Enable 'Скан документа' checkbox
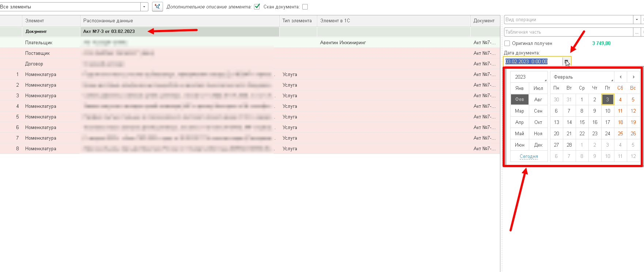The height and width of the screenshot is (272, 644). (305, 7)
